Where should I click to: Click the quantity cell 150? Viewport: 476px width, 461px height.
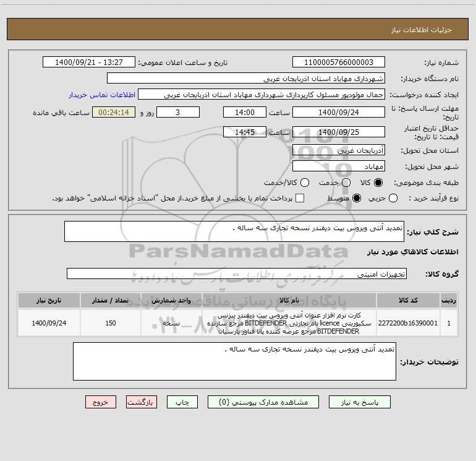[x=111, y=323]
